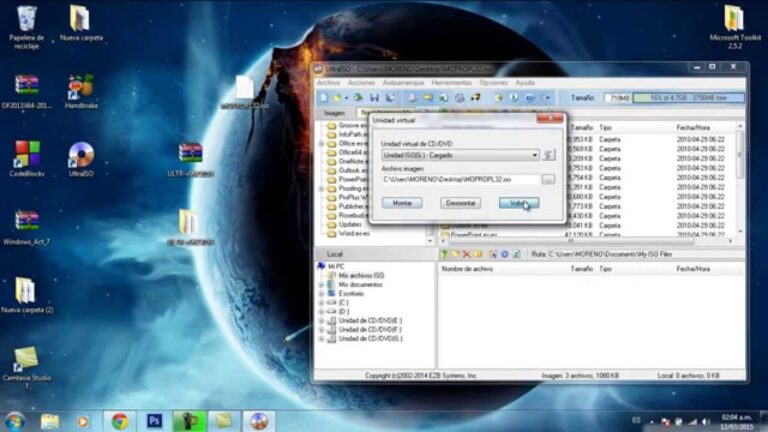Click the Volver button
Viewport: 768px width, 432px height.
point(519,203)
